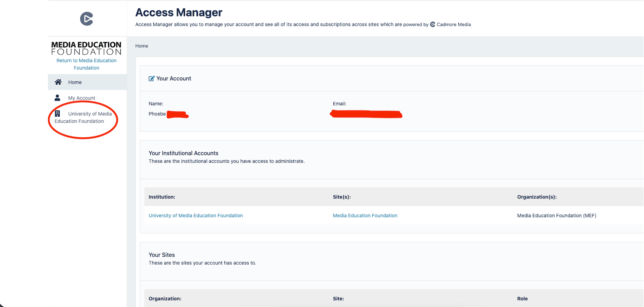644x307 pixels.
Task: Click the Site(s): column header
Action: tap(342, 197)
